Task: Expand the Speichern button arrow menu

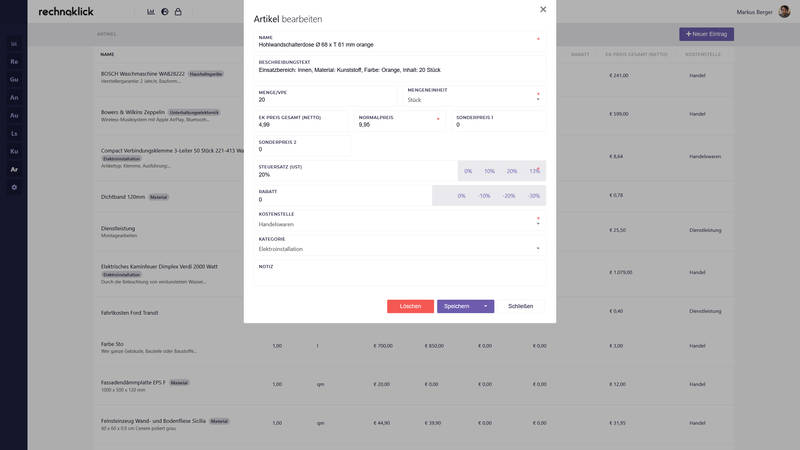Action: click(x=486, y=306)
